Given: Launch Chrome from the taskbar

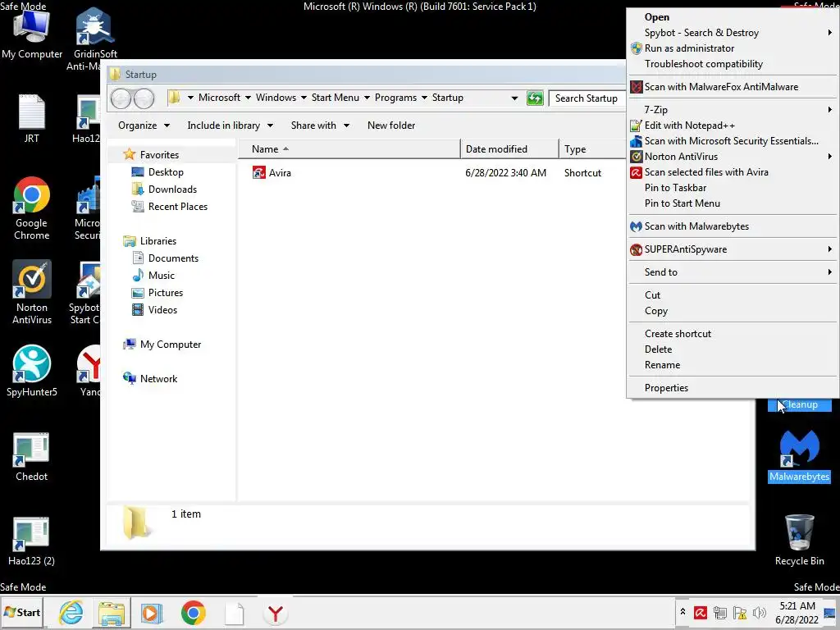Looking at the screenshot, I should pos(193,612).
